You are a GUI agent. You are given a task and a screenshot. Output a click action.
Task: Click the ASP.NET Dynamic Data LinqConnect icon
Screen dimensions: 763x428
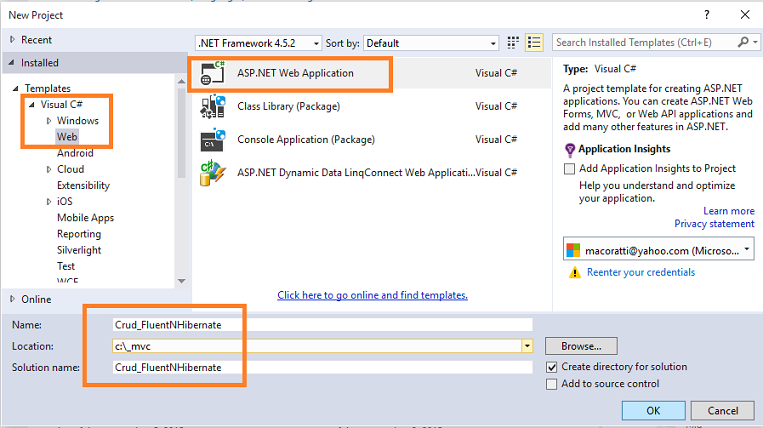click(213, 173)
